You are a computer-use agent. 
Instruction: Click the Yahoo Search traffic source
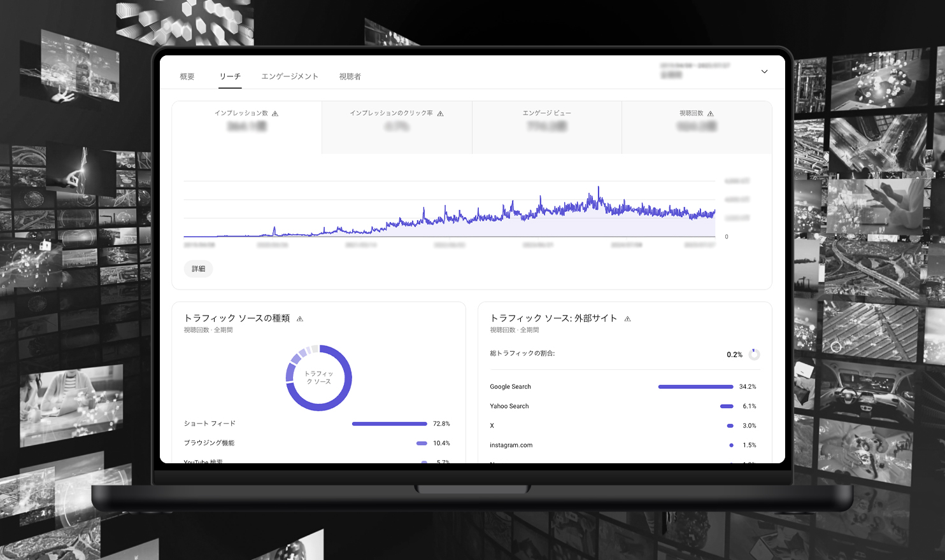[509, 406]
